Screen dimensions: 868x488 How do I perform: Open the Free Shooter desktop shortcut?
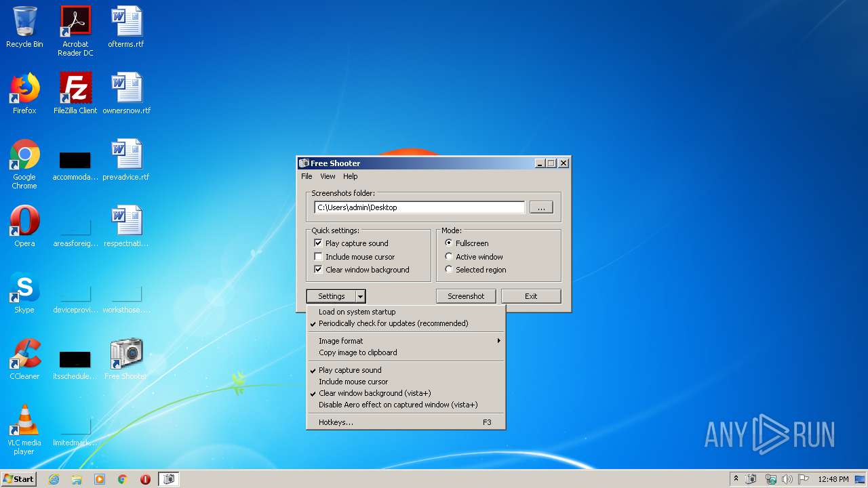[x=126, y=359]
